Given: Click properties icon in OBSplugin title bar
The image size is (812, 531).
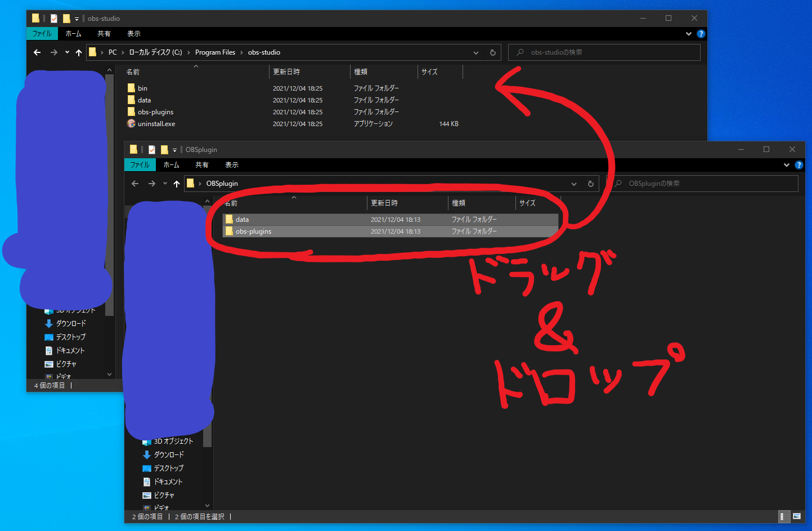Looking at the screenshot, I should pos(152,150).
